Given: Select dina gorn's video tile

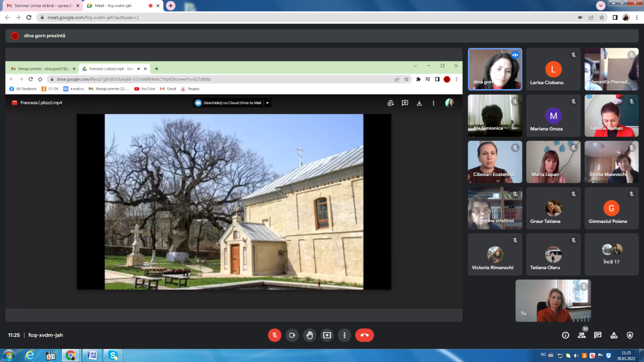Looking at the screenshot, I should point(495,69).
